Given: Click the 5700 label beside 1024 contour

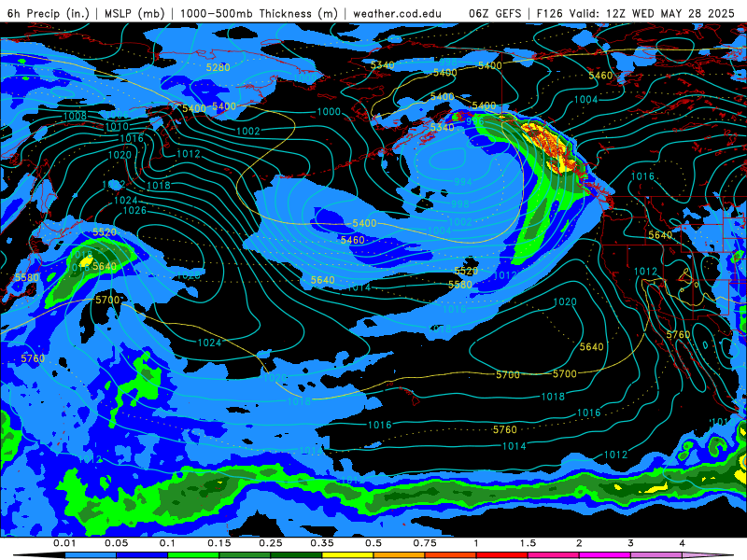Looking at the screenshot, I should [107, 300].
